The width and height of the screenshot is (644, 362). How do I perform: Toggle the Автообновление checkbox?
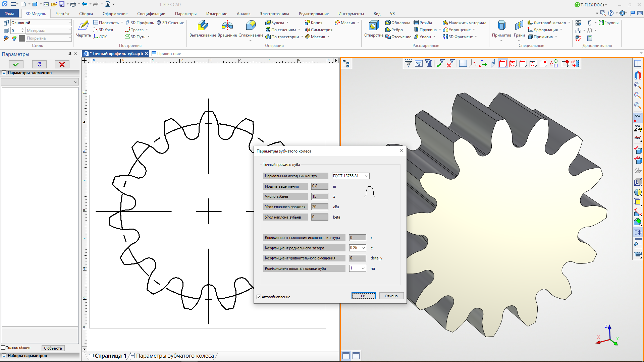(x=259, y=297)
